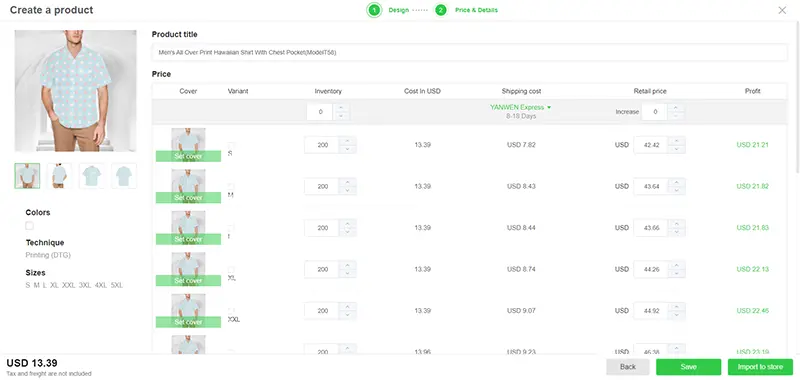Click the shipping cost USD 7.82

tap(521, 145)
